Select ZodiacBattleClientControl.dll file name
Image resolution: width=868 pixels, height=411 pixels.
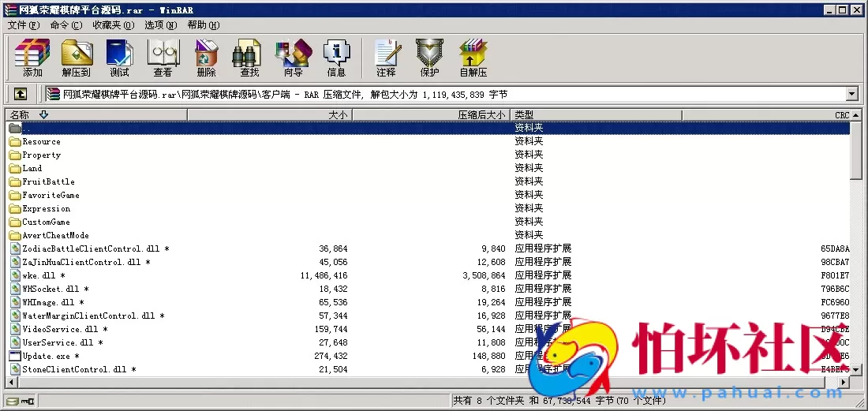(x=95, y=249)
